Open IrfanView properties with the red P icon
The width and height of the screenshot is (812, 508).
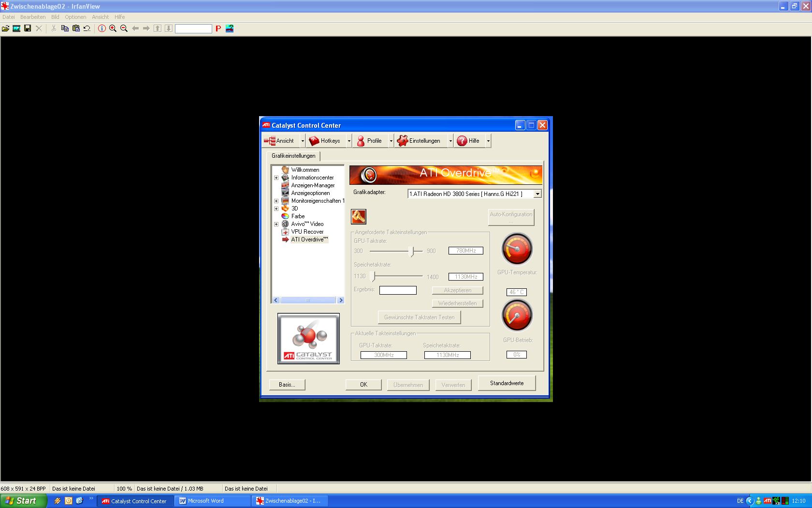coord(218,29)
